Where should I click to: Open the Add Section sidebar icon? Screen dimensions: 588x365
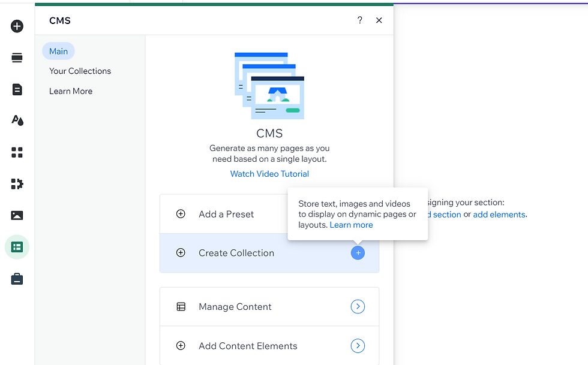coord(17,58)
